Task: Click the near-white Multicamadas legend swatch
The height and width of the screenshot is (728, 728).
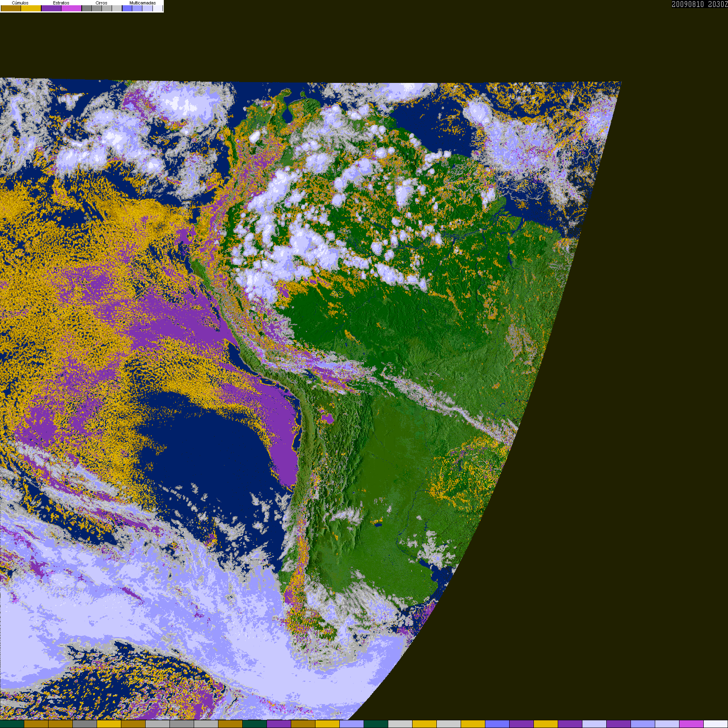Action: 158,8
